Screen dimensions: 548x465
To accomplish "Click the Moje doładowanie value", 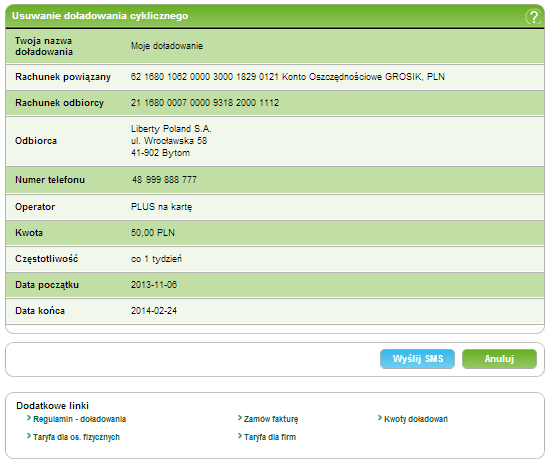I will point(167,46).
